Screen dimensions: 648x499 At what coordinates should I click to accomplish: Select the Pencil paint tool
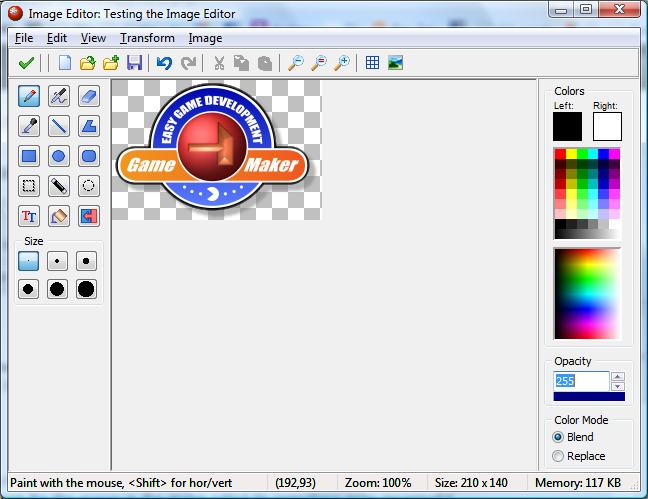coord(29,96)
